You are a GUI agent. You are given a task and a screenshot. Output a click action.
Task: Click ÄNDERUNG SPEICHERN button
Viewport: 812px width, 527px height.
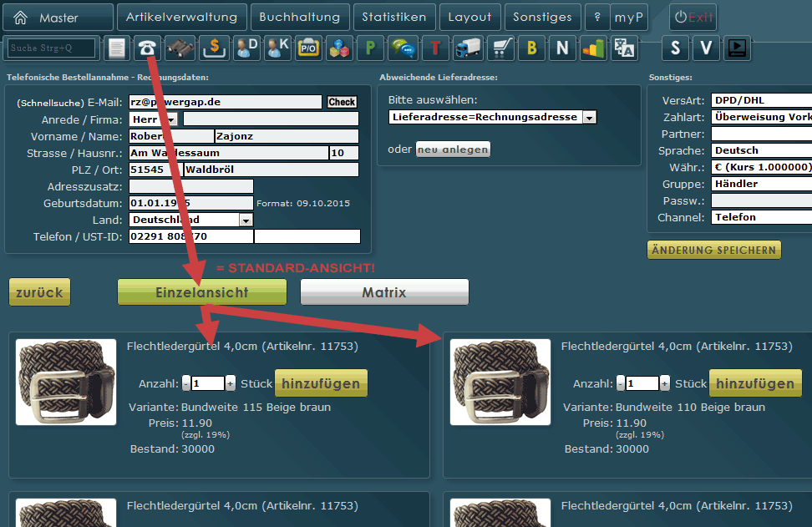pyautogui.click(x=714, y=250)
